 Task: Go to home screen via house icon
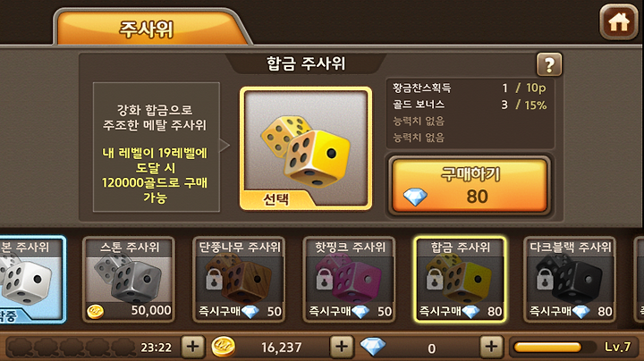click(619, 22)
